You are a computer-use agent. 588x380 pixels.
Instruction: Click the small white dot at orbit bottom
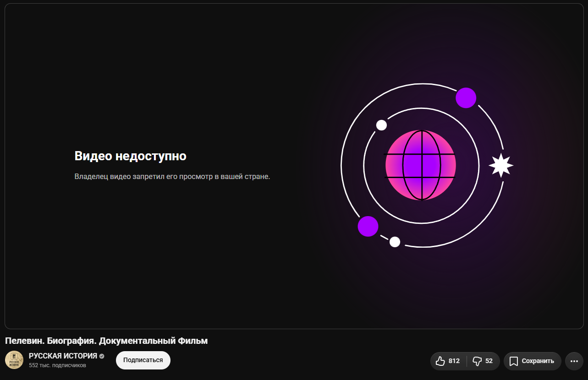[x=395, y=242]
